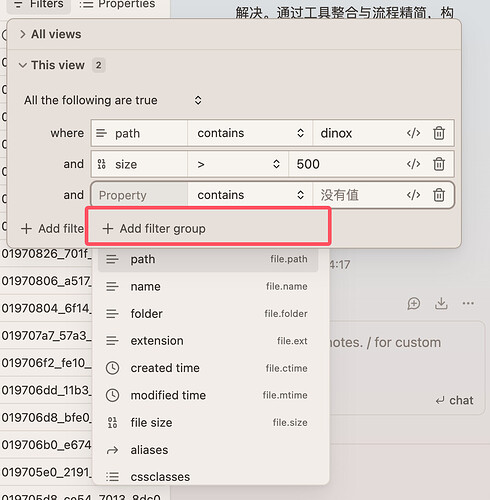Open code editor for empty Property filter
Screen dimensions: 490x500
point(413,195)
